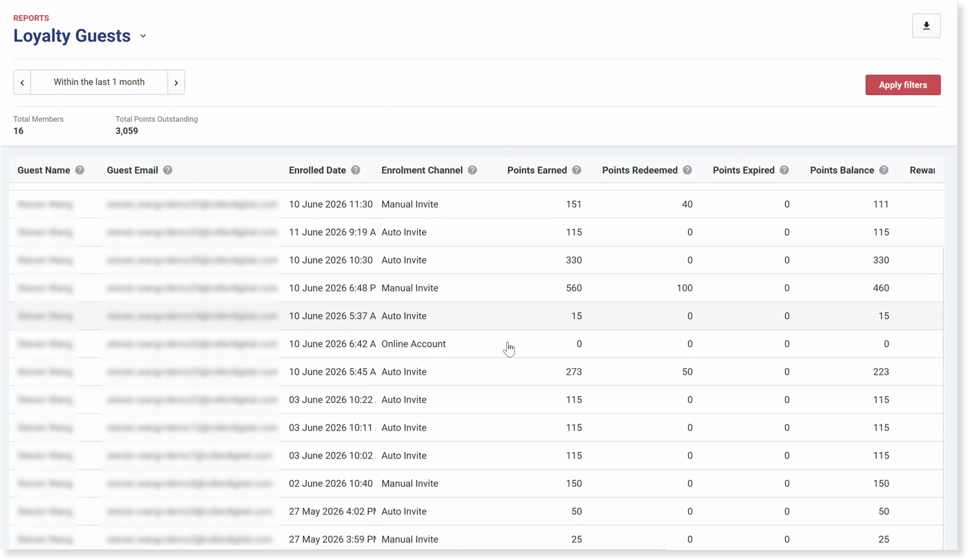Select enrolled date '03 June 2026 10:11'

(332, 428)
